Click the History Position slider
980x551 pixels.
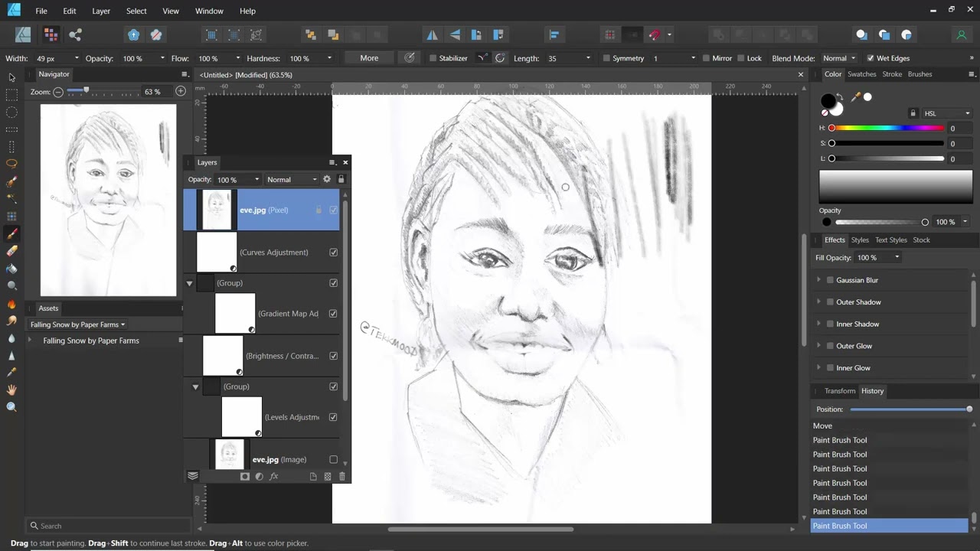click(910, 409)
